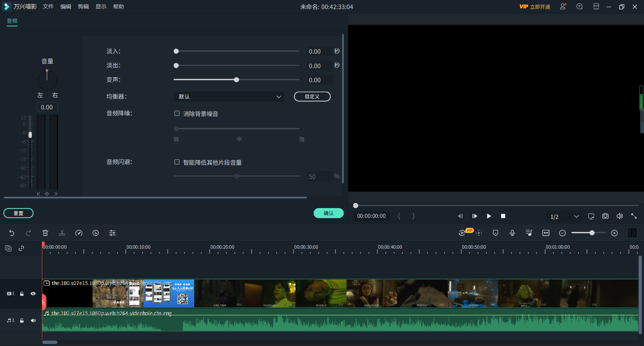Switch to the 音频 tab
The image size is (644, 346).
pos(12,21)
